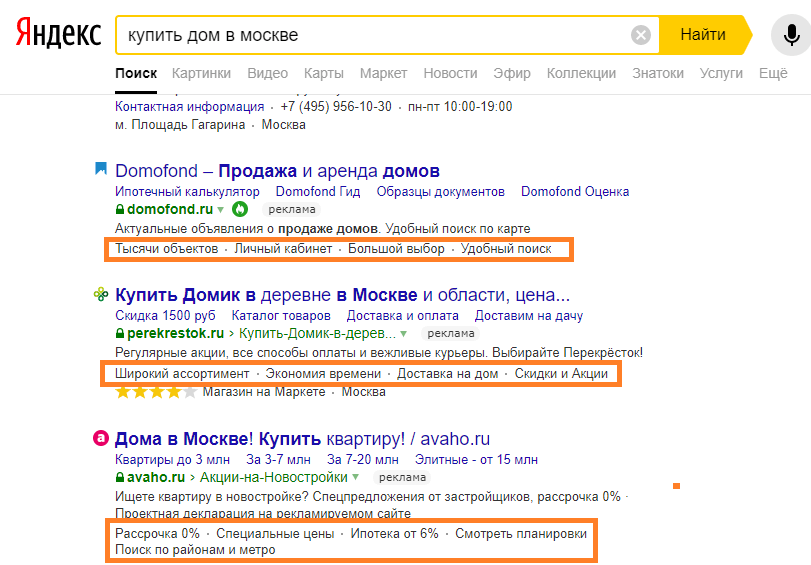The image size is (811, 565).
Task: Open Купить Домик в деревне в Москве result
Action: pyautogui.click(x=342, y=295)
